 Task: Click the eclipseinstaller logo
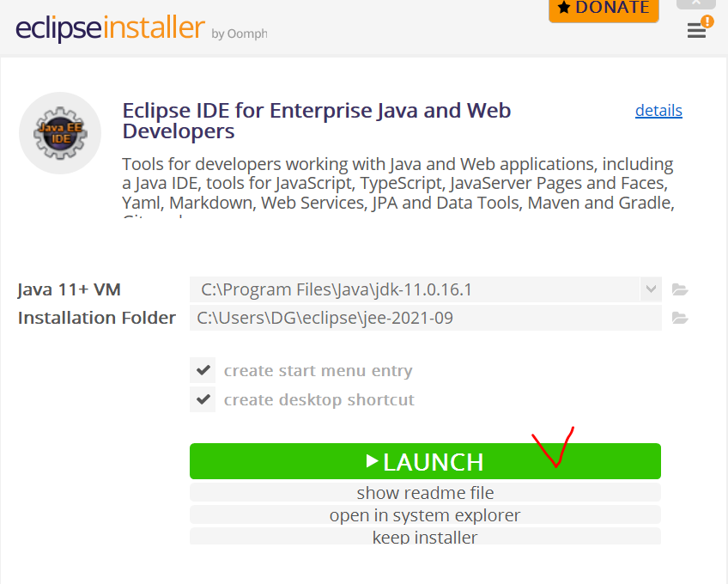click(110, 27)
